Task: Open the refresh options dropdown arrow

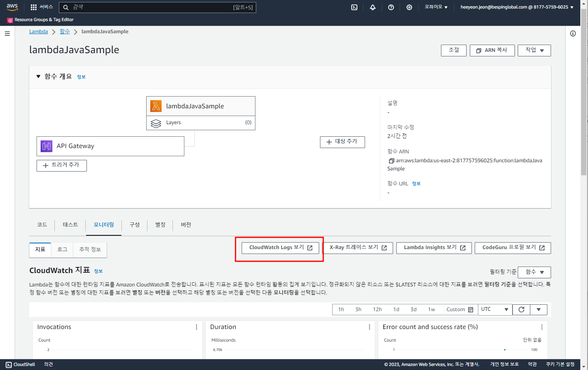Action: 538,310
